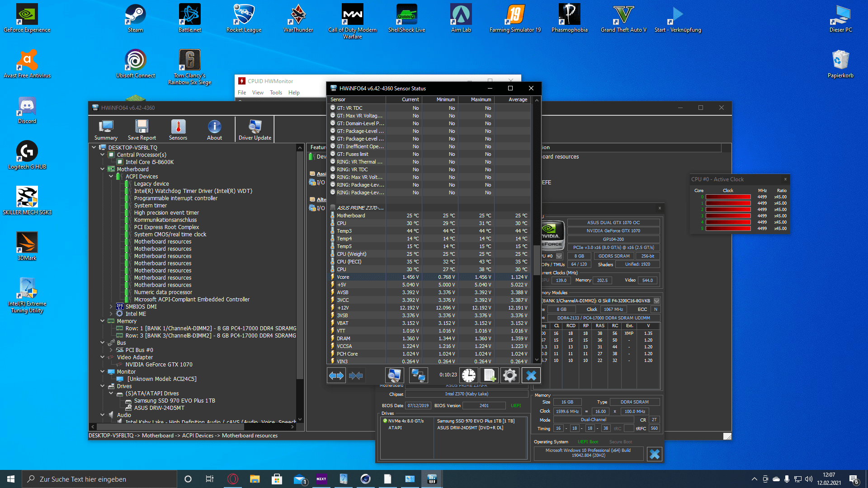The image size is (868, 488).
Task: Collapse Video Adapter tree node
Action: [103, 357]
